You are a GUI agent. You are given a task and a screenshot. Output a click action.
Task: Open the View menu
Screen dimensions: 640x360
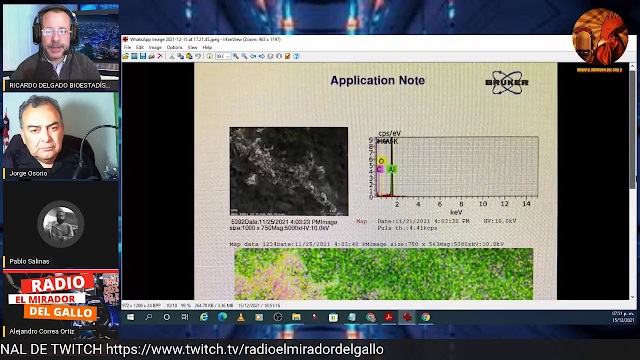193,47
